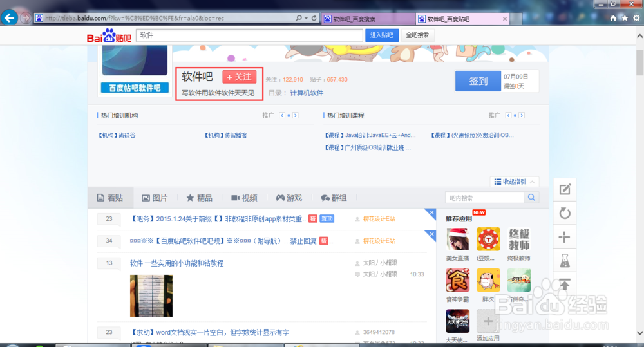Open address bar dropdown arrow

pos(307,18)
